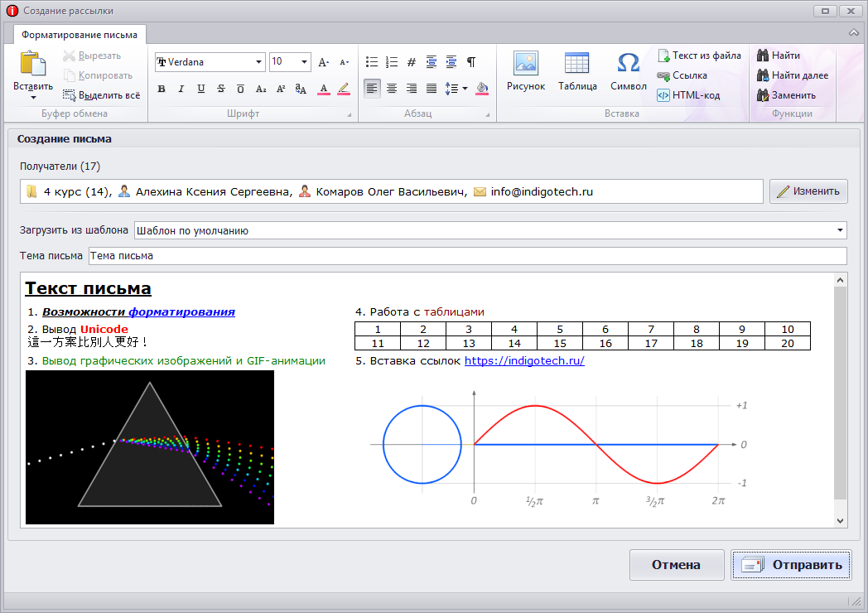Toggle italic formatting
Screen dimensions: 868x613
tap(181, 89)
